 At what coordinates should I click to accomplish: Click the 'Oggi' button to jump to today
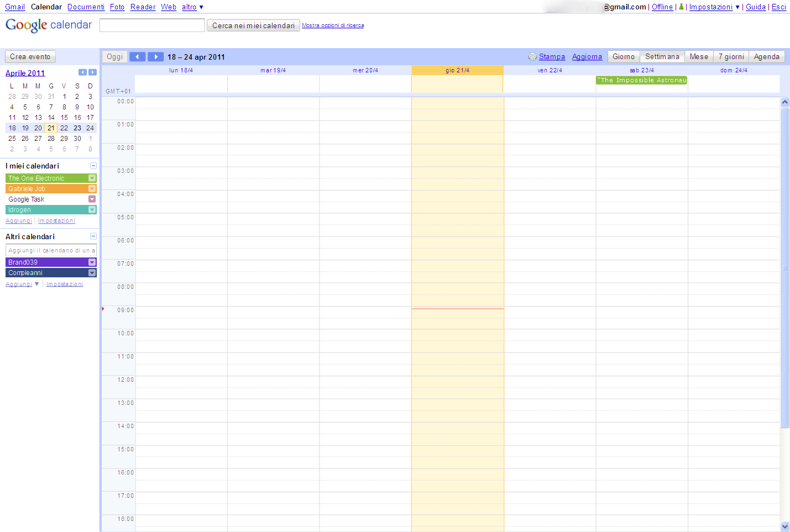114,56
